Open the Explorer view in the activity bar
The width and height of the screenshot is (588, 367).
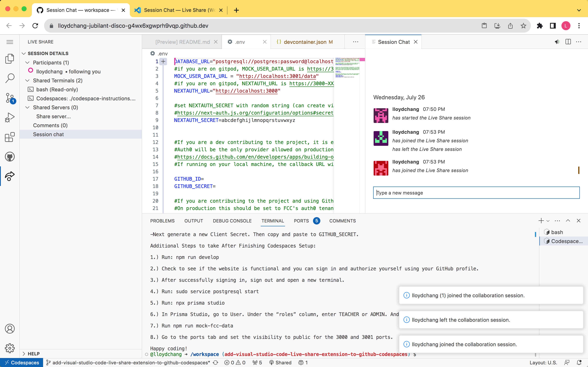(x=10, y=59)
